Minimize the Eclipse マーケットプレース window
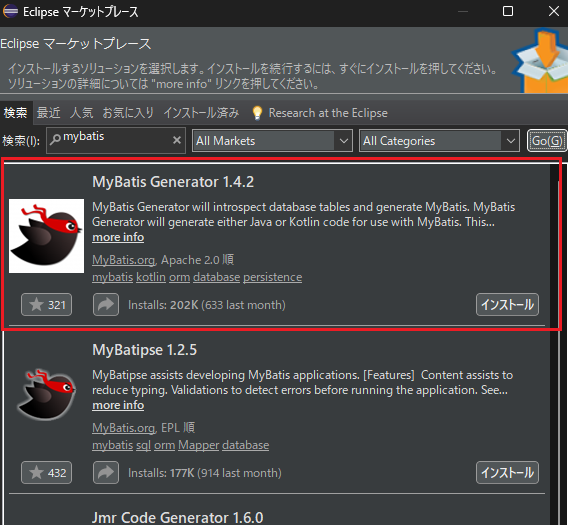 (x=463, y=11)
